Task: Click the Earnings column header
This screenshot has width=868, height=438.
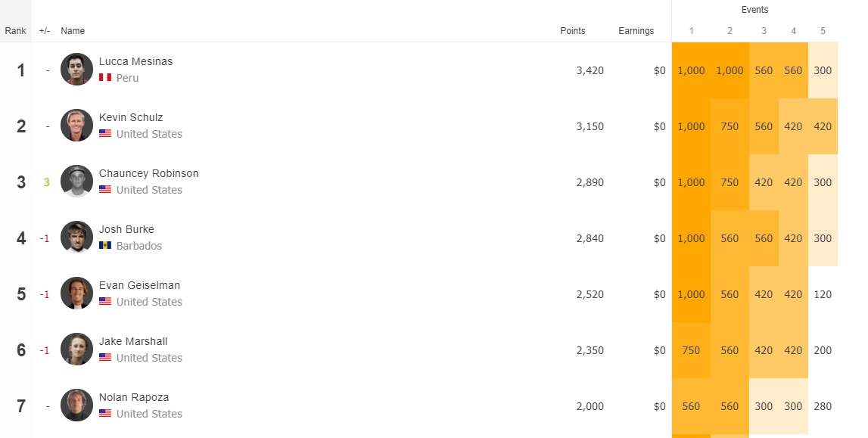Action: click(x=636, y=31)
